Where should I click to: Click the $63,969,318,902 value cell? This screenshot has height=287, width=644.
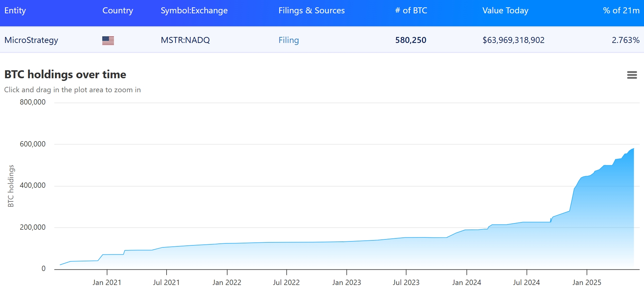(513, 40)
